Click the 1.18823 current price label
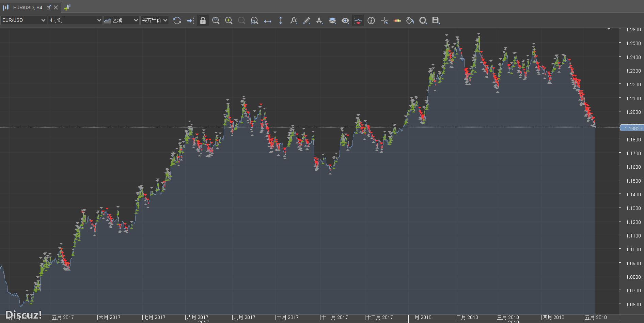 (631, 128)
